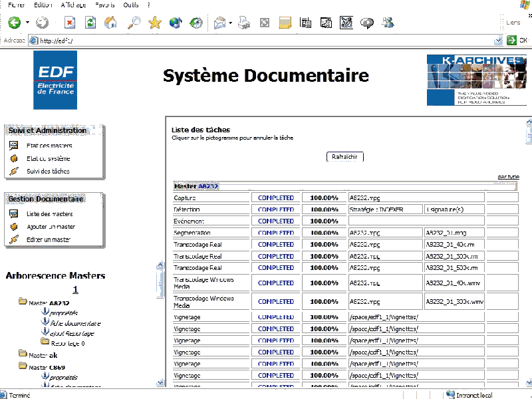Open the Mail envelope toolbar icon
Screen dimensions: 532x399
pyautogui.click(x=219, y=23)
